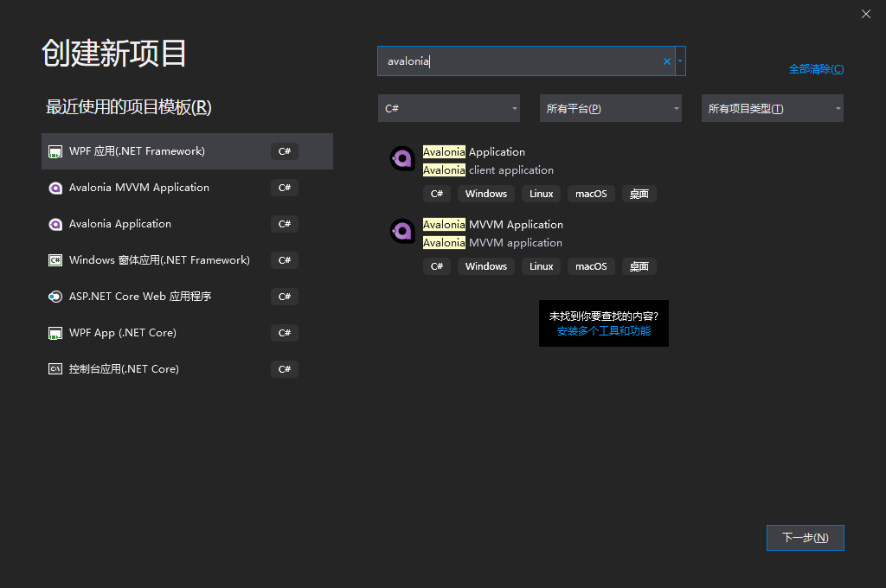Clear the avalonia search text with X
This screenshot has height=588, width=886.
[667, 61]
